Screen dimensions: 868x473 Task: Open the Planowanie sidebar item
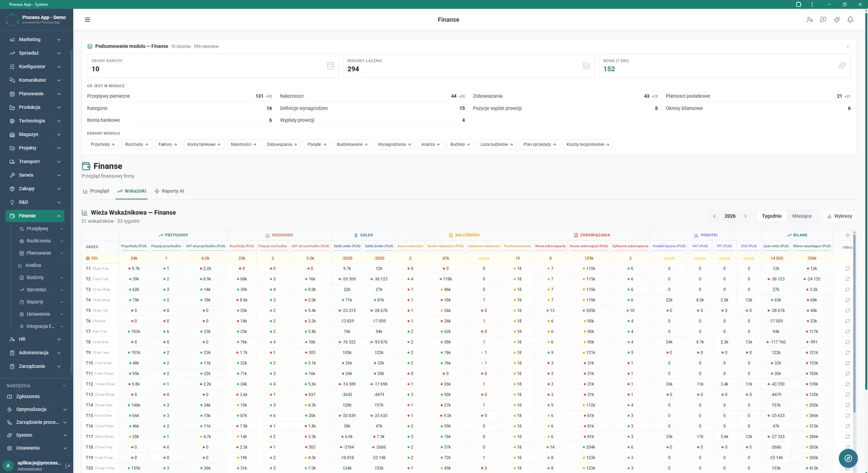[x=36, y=94]
